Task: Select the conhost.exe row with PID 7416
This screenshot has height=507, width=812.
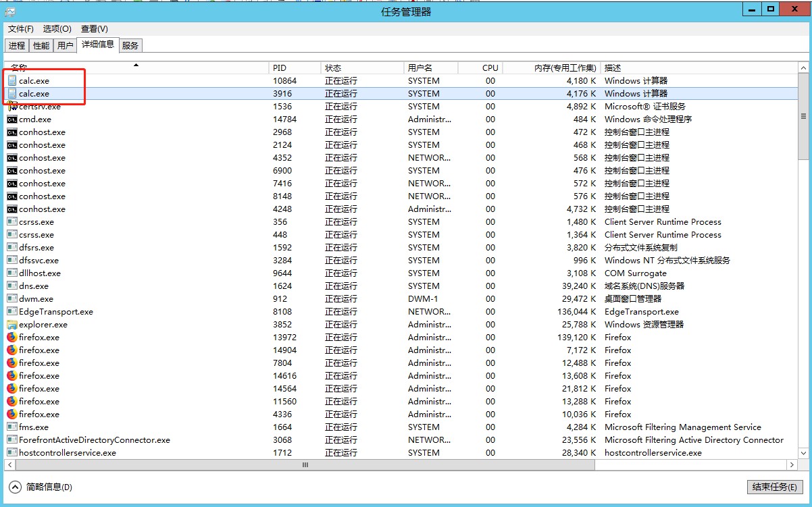Action: [x=401, y=183]
